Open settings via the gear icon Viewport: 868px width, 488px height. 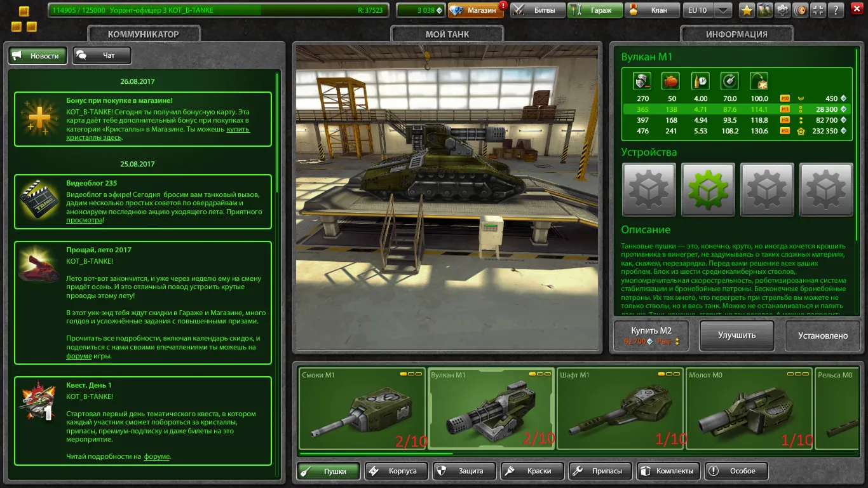(x=783, y=10)
